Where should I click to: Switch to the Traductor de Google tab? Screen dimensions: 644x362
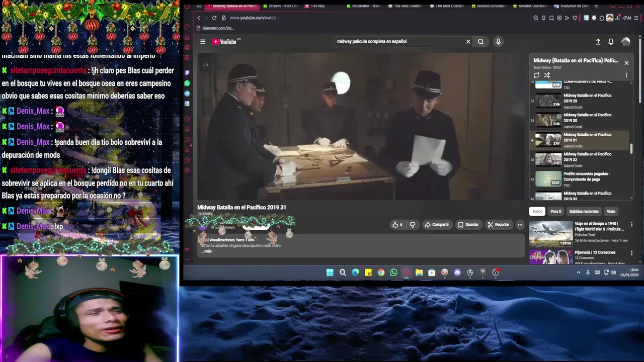[571, 6]
